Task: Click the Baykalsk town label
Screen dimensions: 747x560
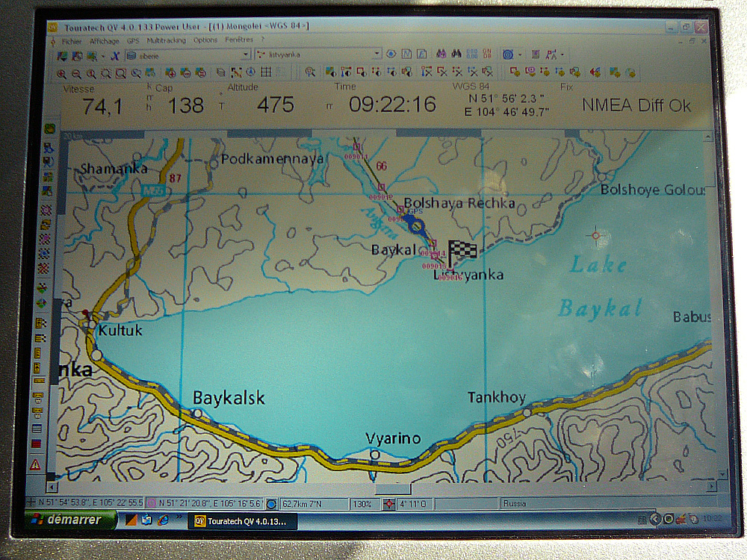Action: (229, 398)
